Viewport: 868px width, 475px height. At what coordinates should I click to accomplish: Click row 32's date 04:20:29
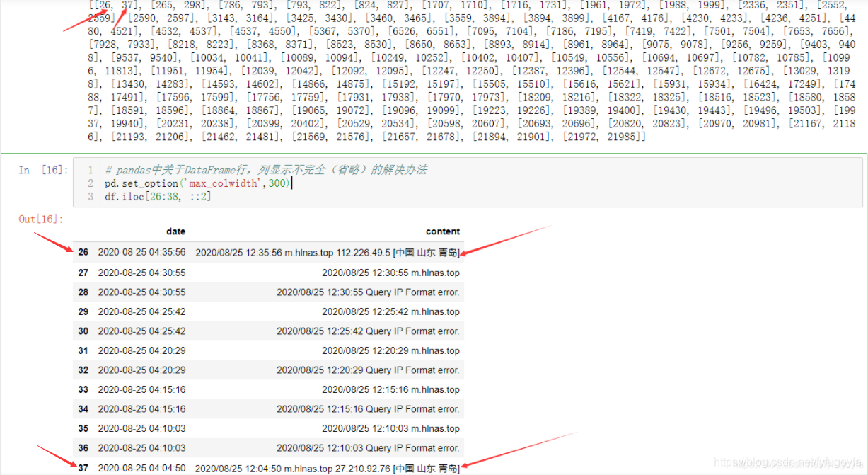141,370
